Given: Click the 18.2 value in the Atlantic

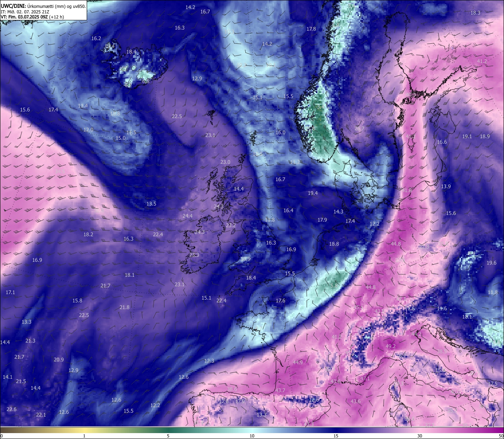Looking at the screenshot, I should 88,235.
